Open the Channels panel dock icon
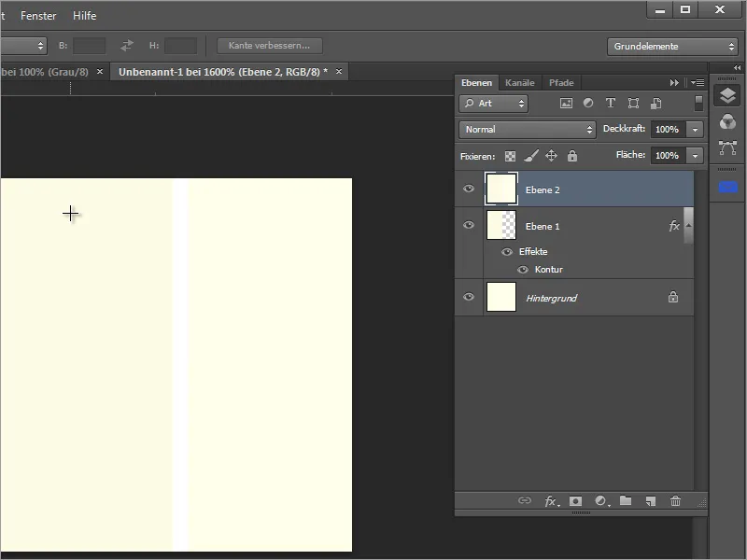The height and width of the screenshot is (560, 747). [x=727, y=122]
